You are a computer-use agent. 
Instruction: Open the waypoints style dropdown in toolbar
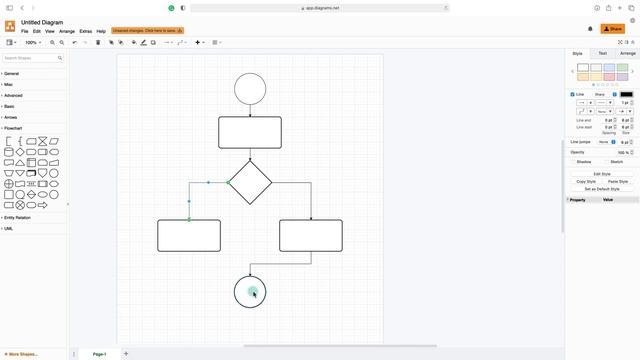pos(182,42)
